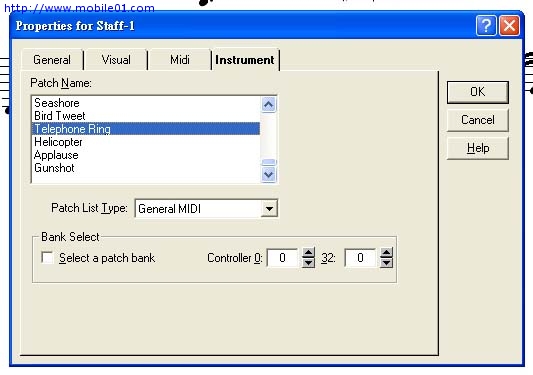Screen dimensions: 533x375
Task: Select the Telephone Ring patch
Action: click(146, 129)
